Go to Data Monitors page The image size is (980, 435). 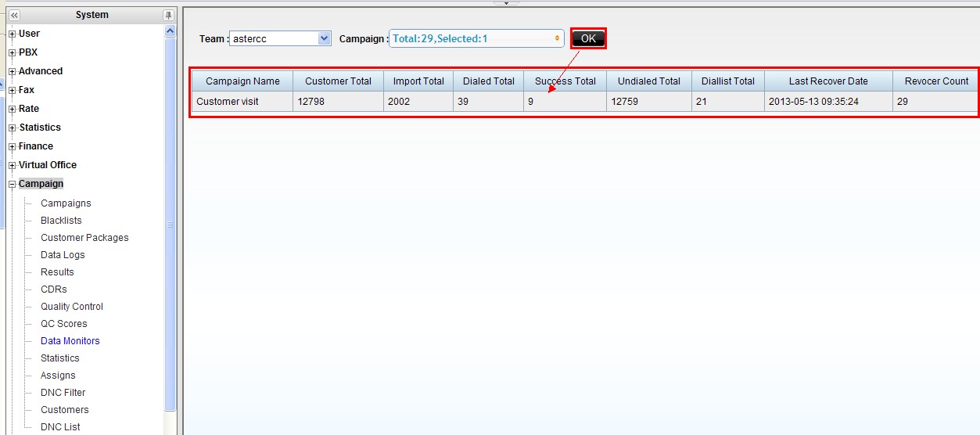tap(70, 341)
